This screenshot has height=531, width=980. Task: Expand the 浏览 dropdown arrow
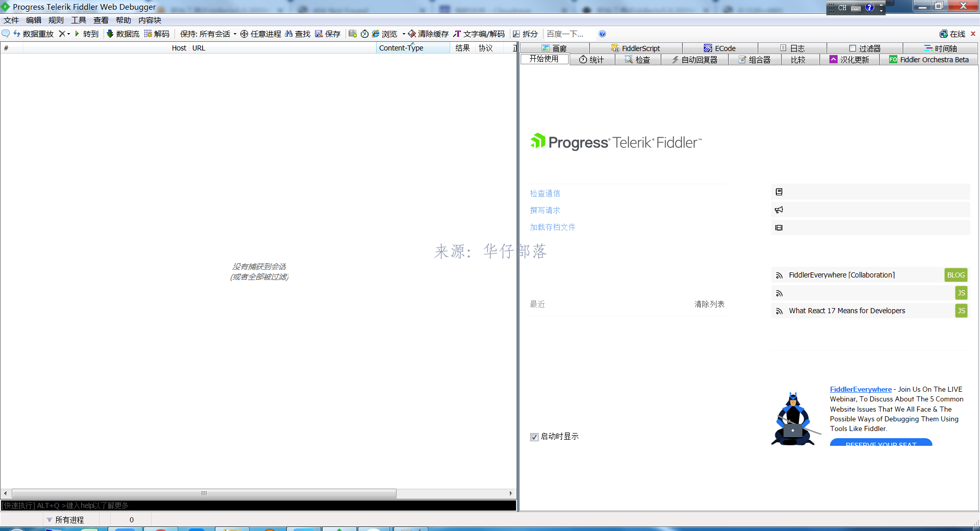(x=404, y=34)
